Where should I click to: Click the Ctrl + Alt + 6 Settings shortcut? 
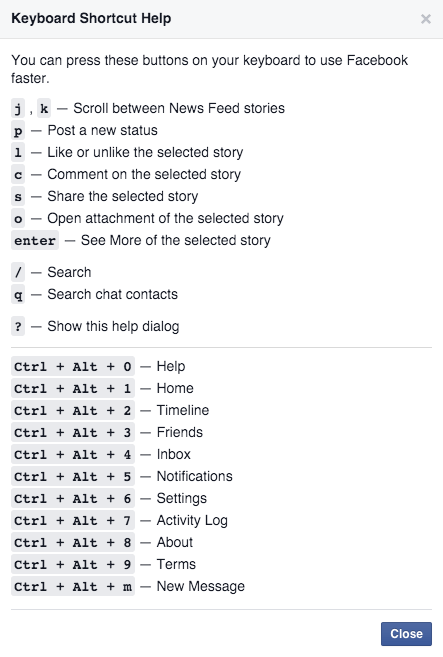pyautogui.click(x=73, y=499)
